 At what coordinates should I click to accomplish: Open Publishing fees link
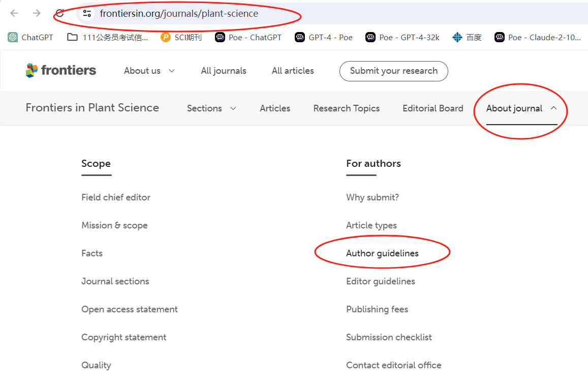point(377,309)
